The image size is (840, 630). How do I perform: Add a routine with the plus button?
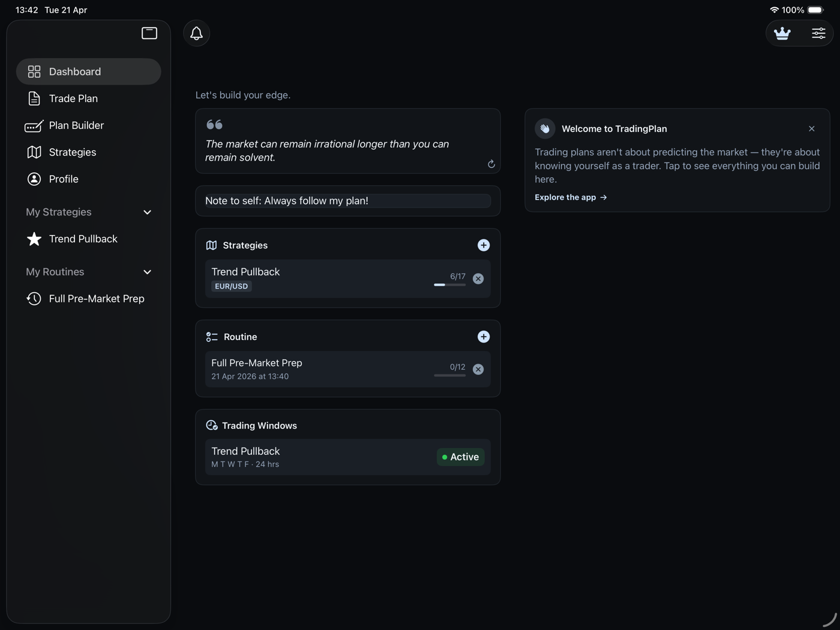483,337
